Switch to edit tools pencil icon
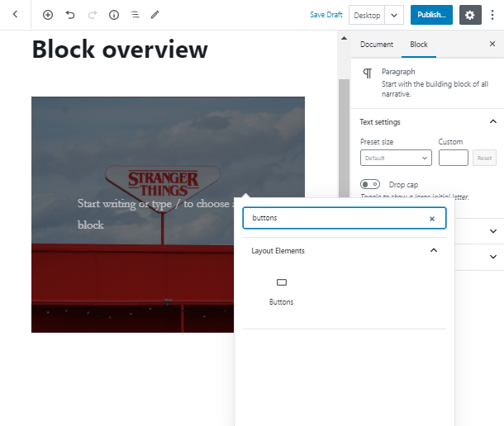The height and width of the screenshot is (426, 504). pyautogui.click(x=155, y=15)
